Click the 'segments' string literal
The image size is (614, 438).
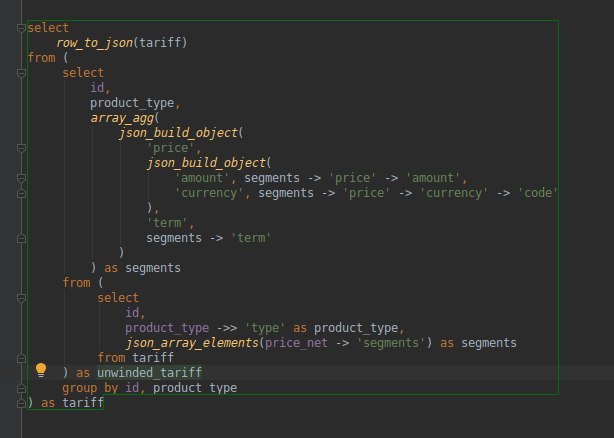point(391,343)
